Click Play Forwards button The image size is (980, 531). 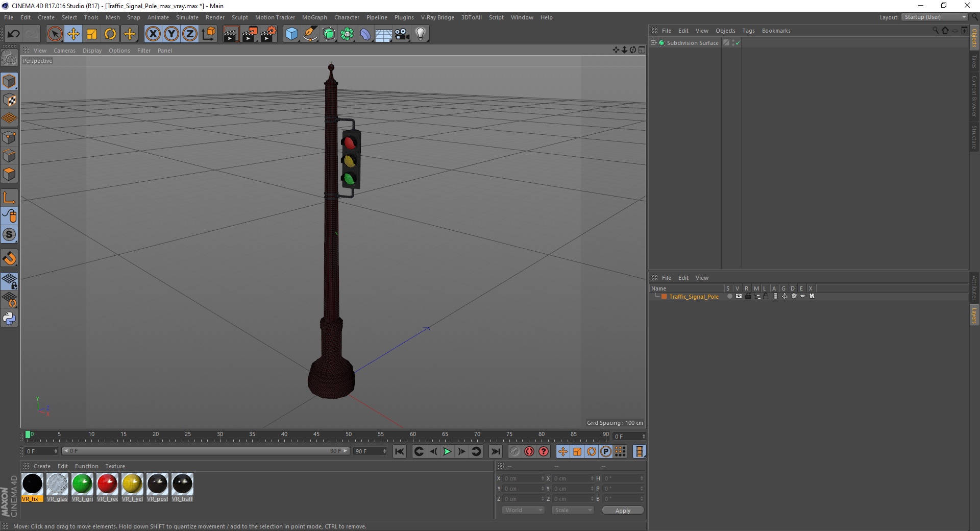tap(447, 451)
